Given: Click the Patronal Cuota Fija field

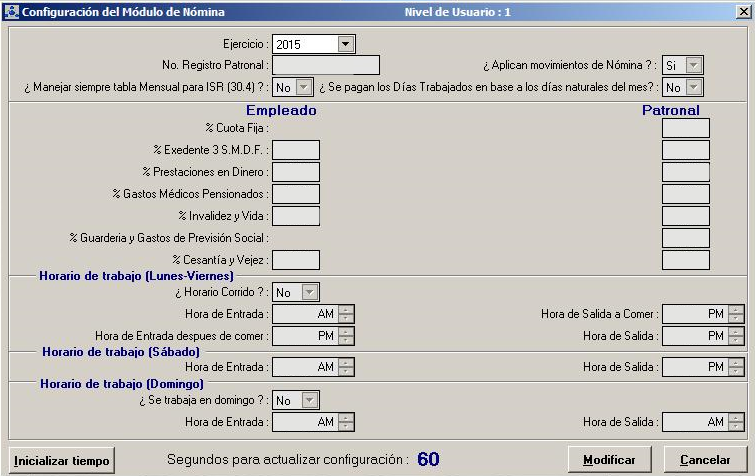Looking at the screenshot, I should (x=685, y=128).
